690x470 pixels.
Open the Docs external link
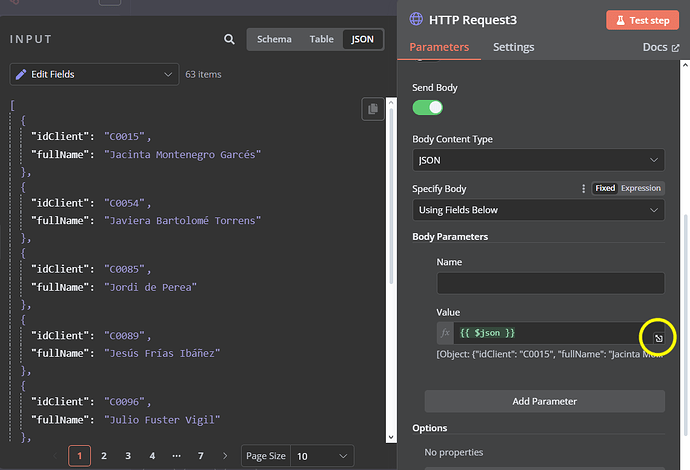point(661,47)
